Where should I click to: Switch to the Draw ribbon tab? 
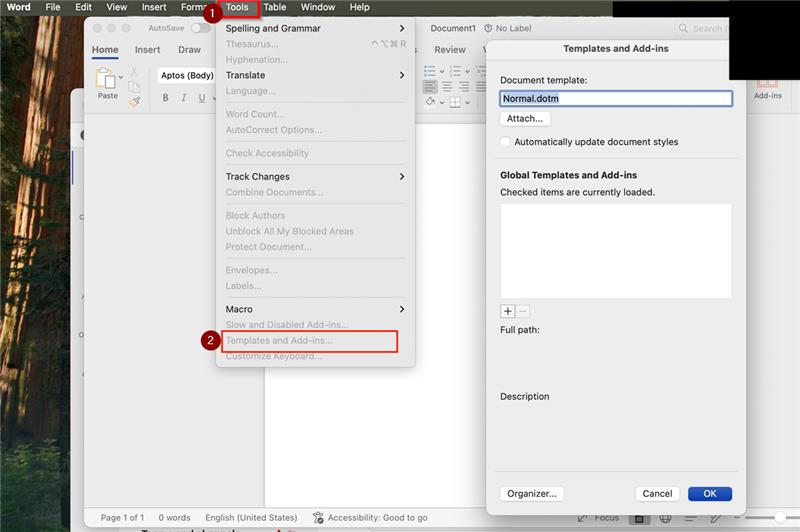tap(189, 50)
